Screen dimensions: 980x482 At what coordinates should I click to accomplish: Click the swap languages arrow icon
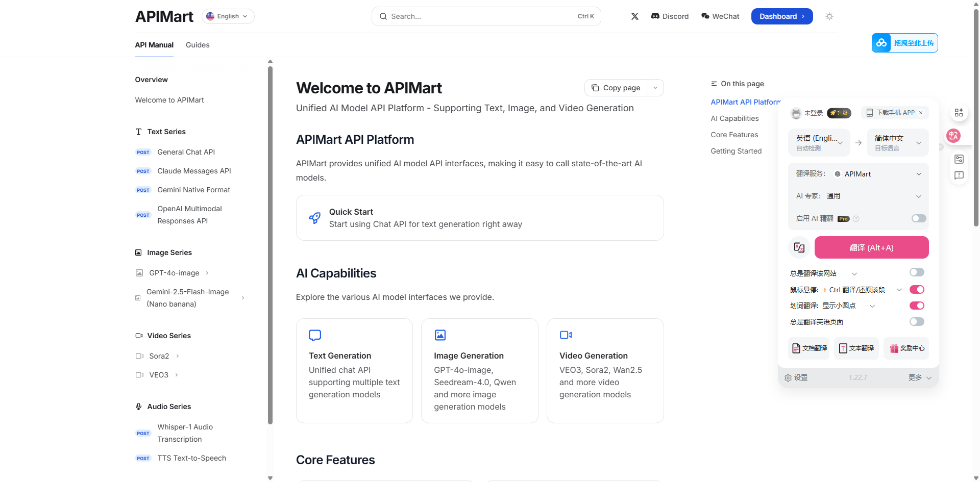coord(859,143)
